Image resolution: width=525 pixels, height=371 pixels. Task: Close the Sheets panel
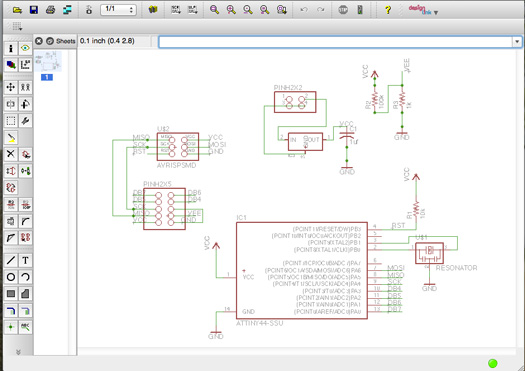tap(39, 41)
